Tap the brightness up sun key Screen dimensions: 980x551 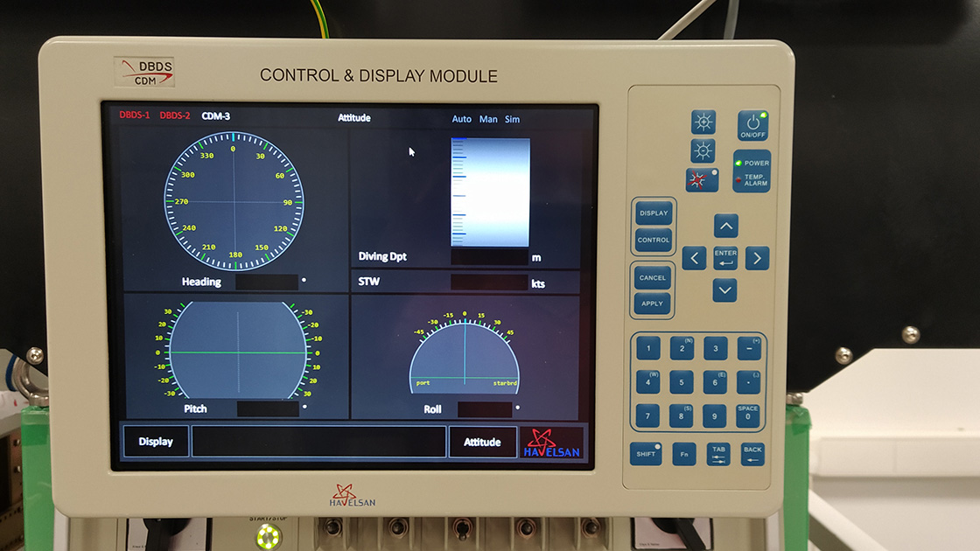[703, 122]
